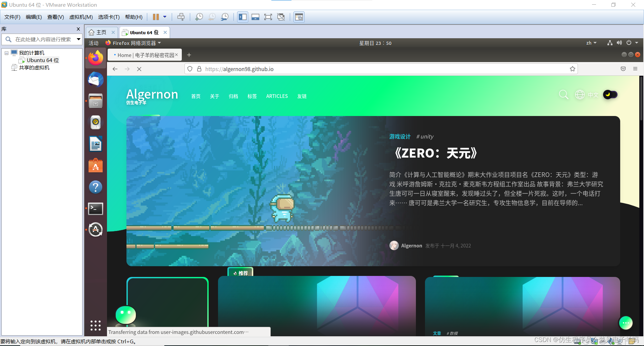Open the snapshot manager toolbar icon

225,17
